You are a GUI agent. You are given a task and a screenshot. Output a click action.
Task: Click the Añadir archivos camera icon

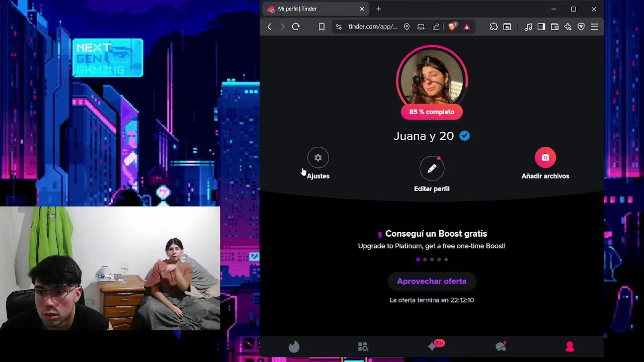pyautogui.click(x=545, y=158)
